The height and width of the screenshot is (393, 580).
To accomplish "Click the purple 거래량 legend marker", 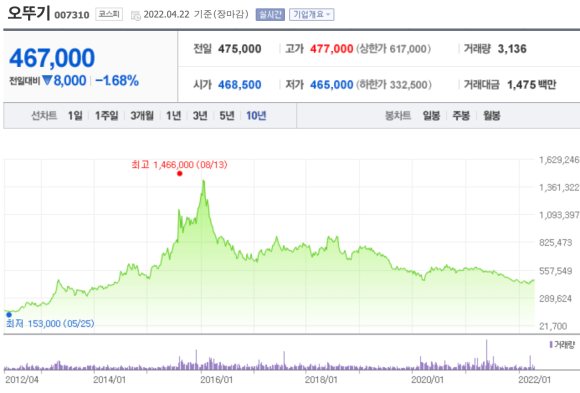I will pyautogui.click(x=551, y=345).
